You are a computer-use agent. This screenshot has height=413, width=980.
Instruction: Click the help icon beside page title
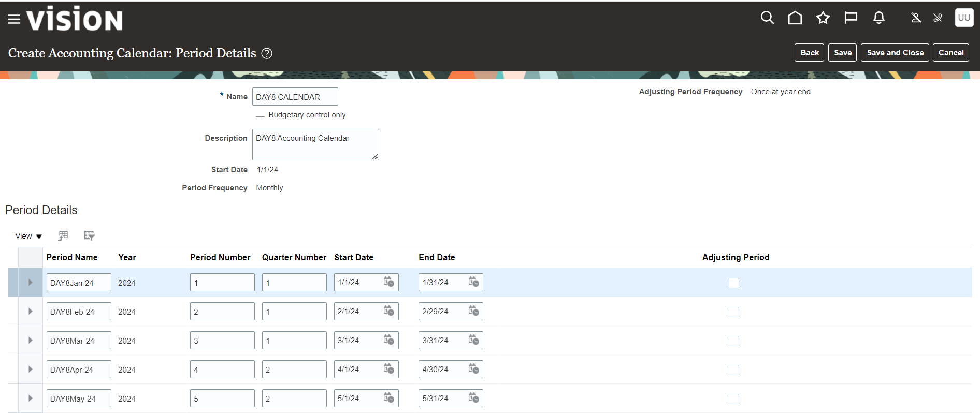pyautogui.click(x=267, y=53)
